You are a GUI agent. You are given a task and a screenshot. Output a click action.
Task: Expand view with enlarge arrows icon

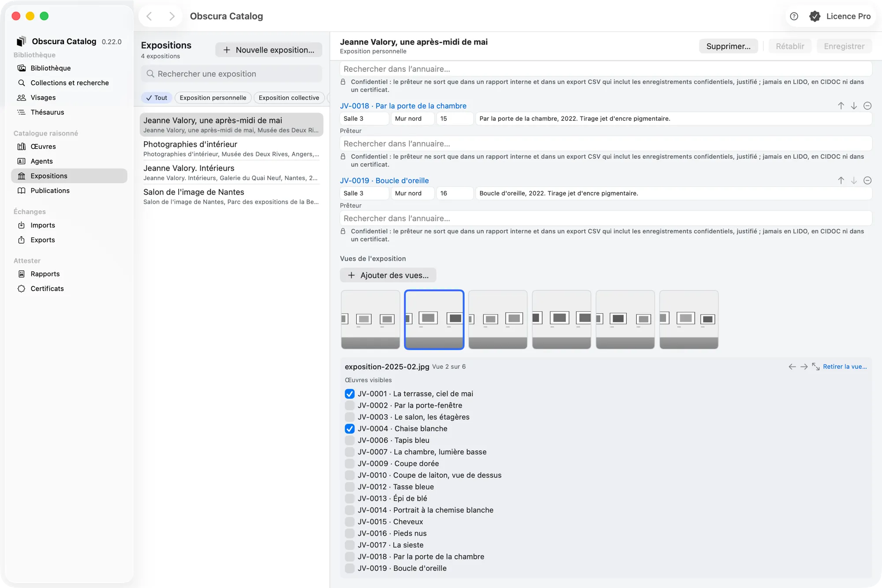pos(815,367)
